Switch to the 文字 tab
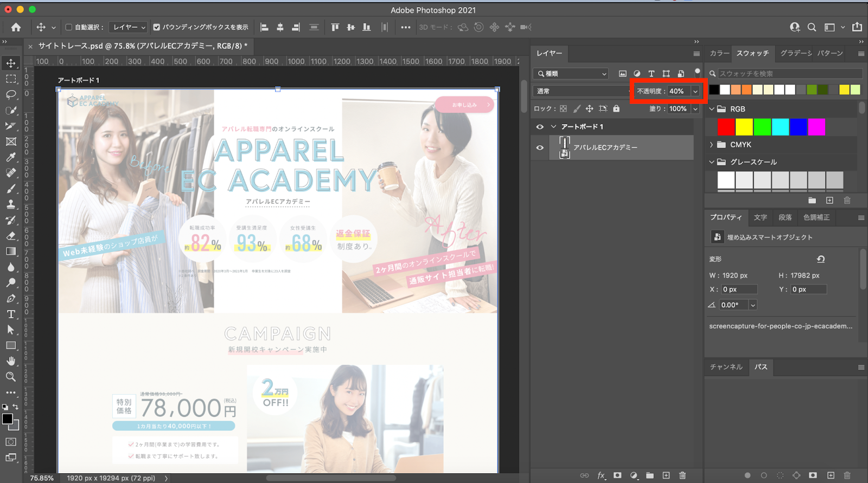Viewport: 868px width, 483px height. tap(761, 217)
